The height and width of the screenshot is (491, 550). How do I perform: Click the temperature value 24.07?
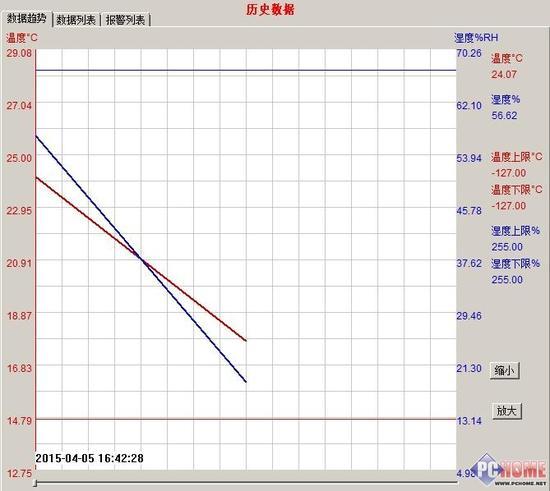tap(504, 74)
